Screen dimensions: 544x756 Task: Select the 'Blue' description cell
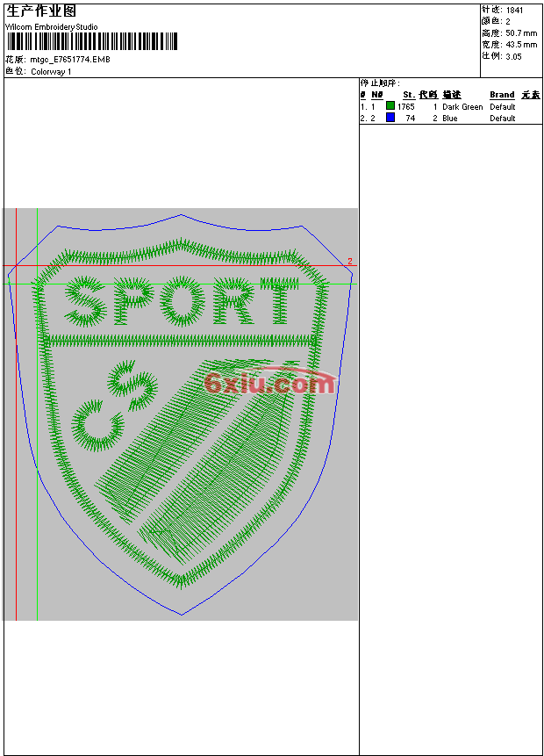[x=450, y=119]
